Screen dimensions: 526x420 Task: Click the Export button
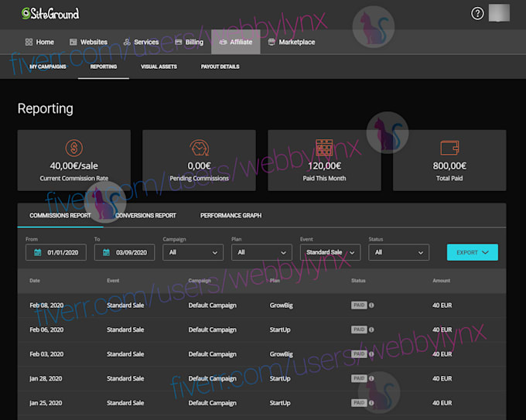coord(473,252)
